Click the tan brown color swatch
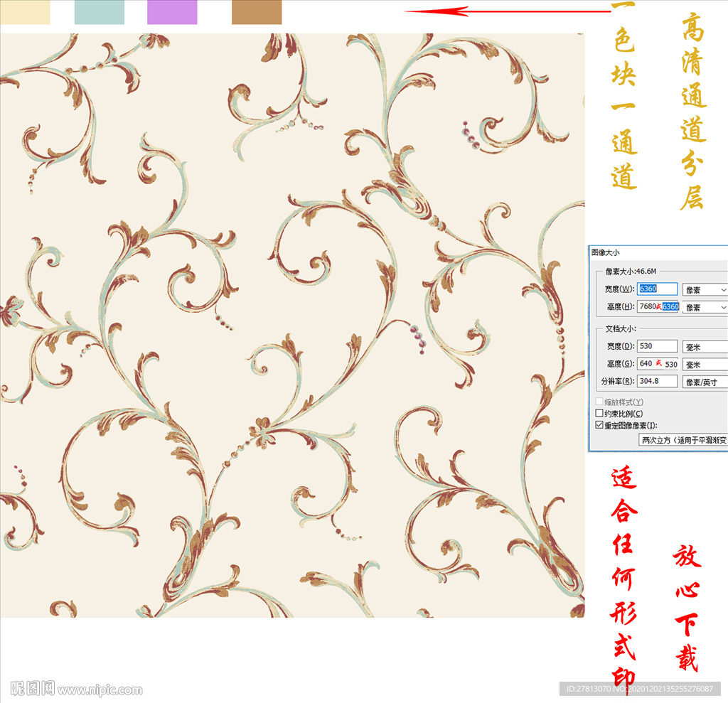Screen dimensions: 728x703 pyautogui.click(x=257, y=12)
